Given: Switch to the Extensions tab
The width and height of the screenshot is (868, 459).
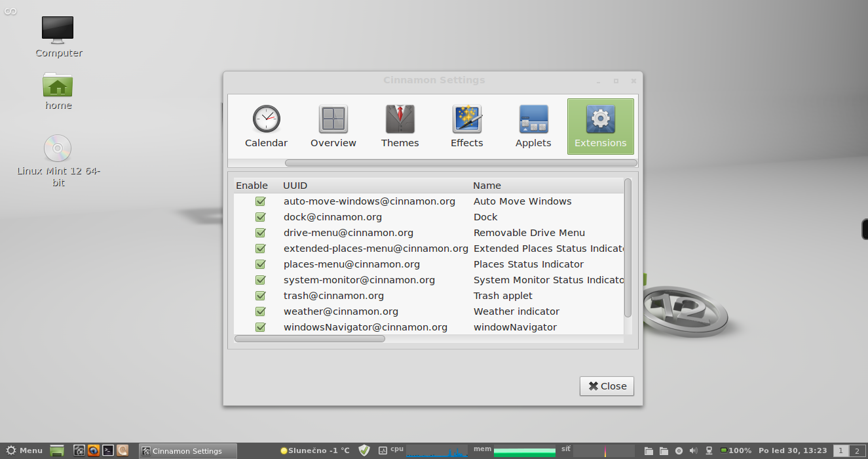Looking at the screenshot, I should point(600,127).
